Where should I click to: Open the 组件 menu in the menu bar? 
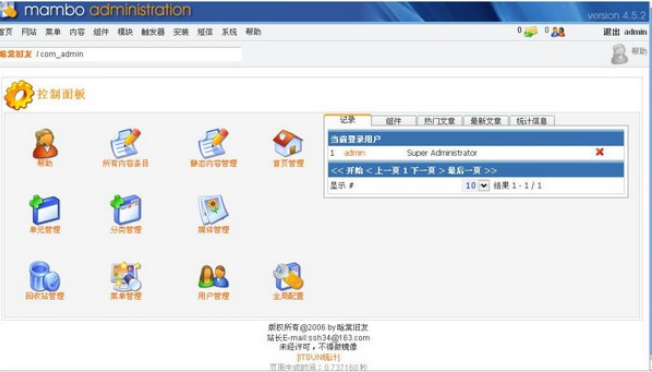point(101,32)
